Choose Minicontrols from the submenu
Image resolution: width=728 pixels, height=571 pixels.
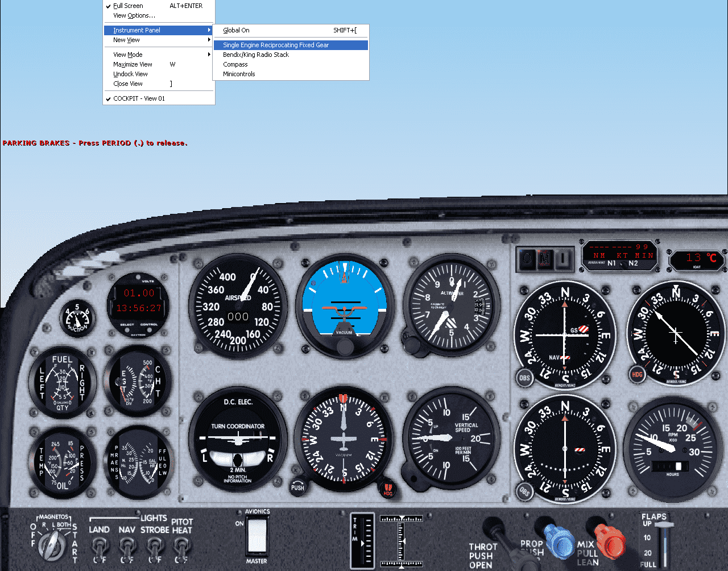click(239, 74)
